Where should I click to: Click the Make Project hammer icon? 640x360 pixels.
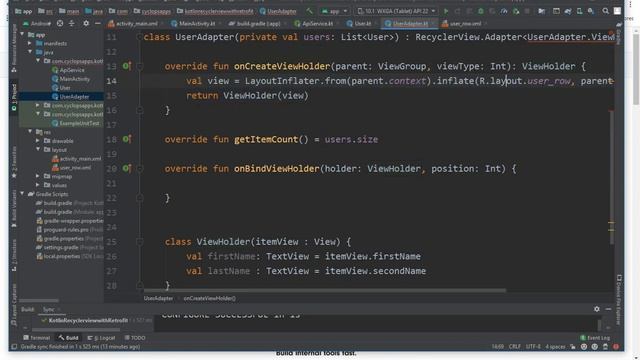[x=309, y=11]
